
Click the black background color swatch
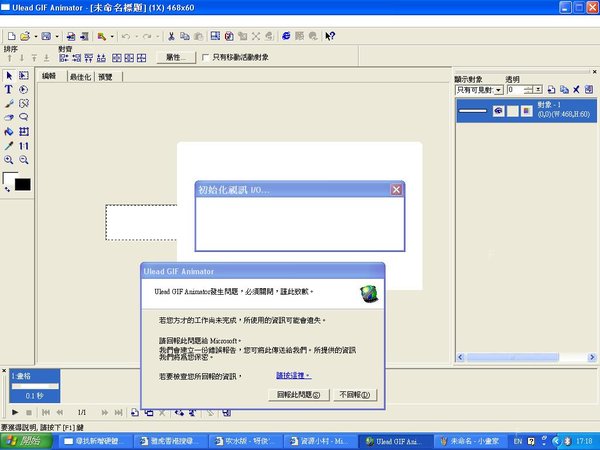(x=23, y=184)
